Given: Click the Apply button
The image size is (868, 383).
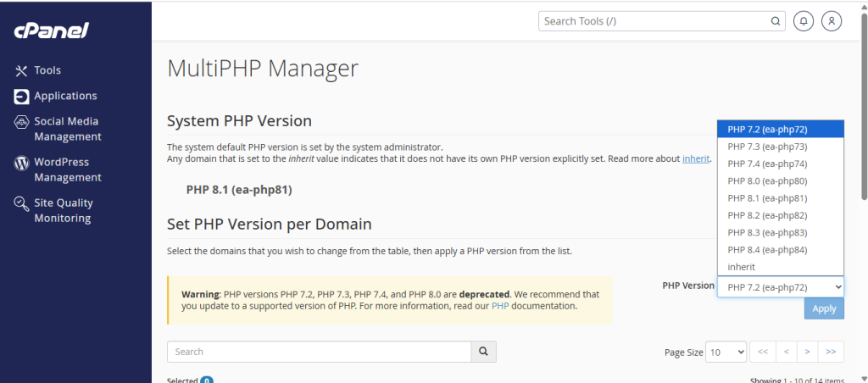Looking at the screenshot, I should pyautogui.click(x=824, y=309).
